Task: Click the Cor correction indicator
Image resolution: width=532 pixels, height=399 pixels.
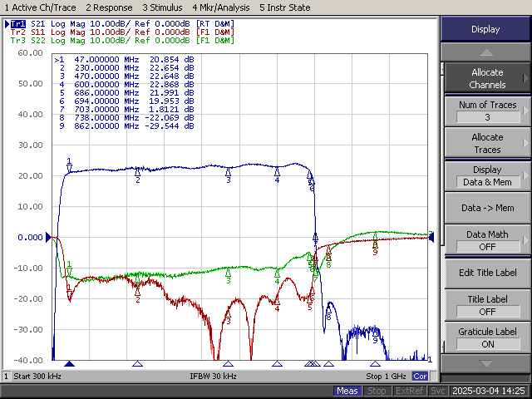Action: coord(420,377)
